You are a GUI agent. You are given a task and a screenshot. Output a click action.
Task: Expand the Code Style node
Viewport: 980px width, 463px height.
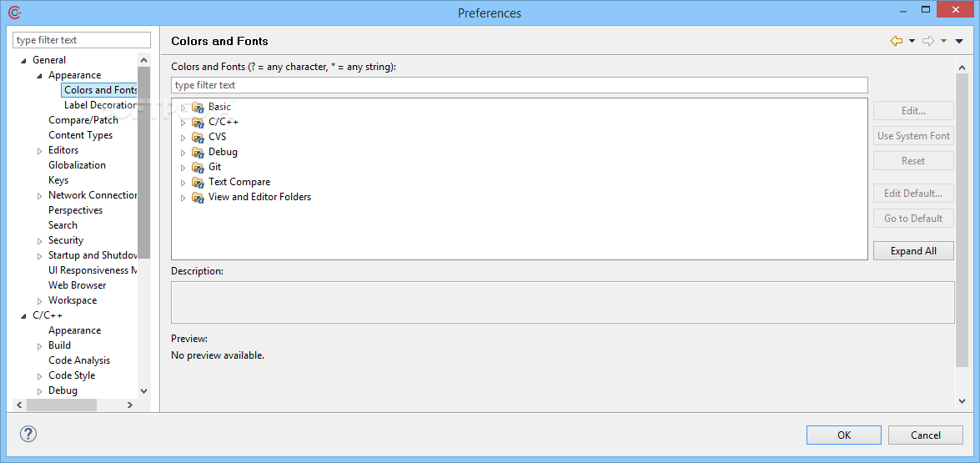pos(40,375)
